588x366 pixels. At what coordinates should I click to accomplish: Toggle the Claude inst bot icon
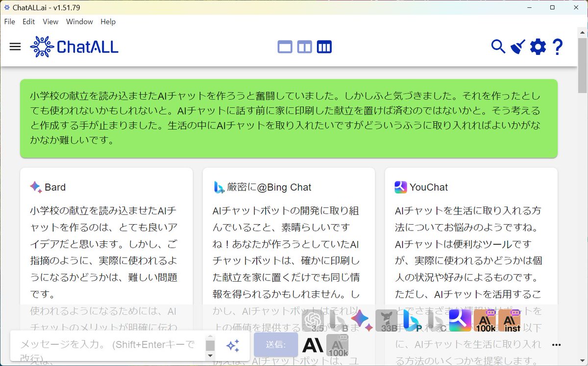coord(510,321)
